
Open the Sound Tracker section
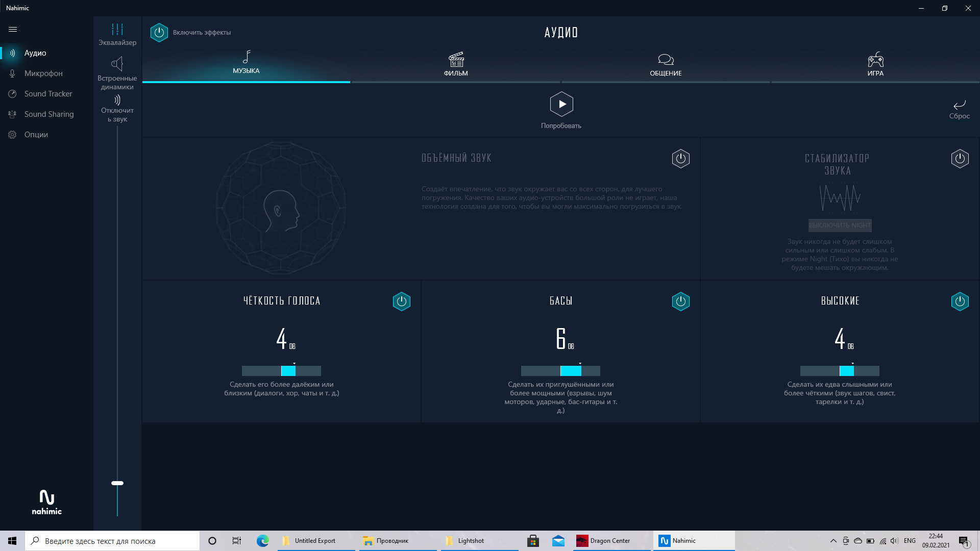pos(48,94)
